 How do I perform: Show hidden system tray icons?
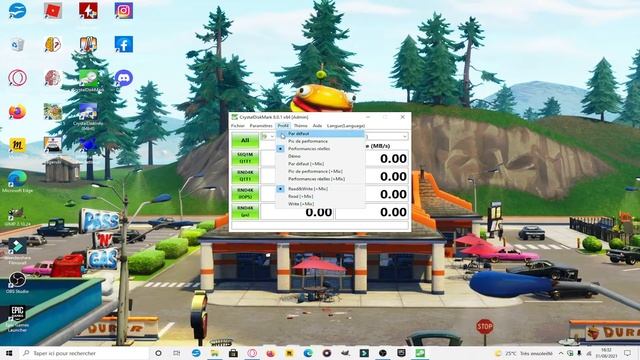(x=561, y=353)
